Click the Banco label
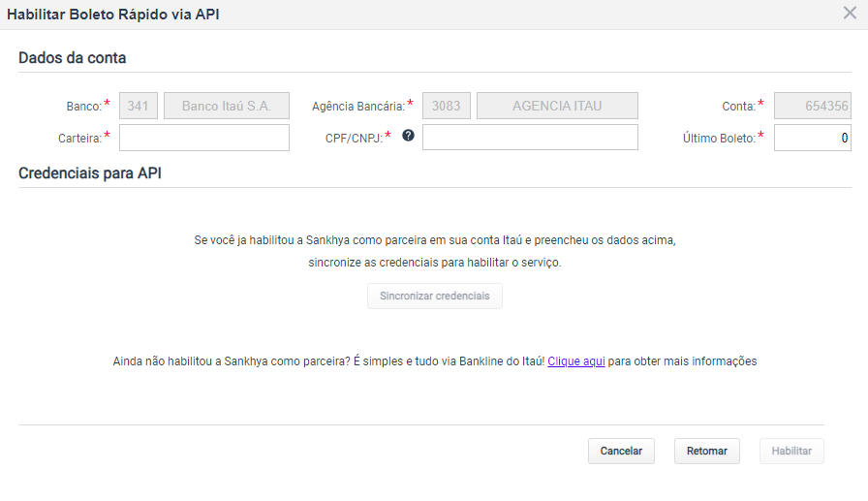 pos(84,107)
